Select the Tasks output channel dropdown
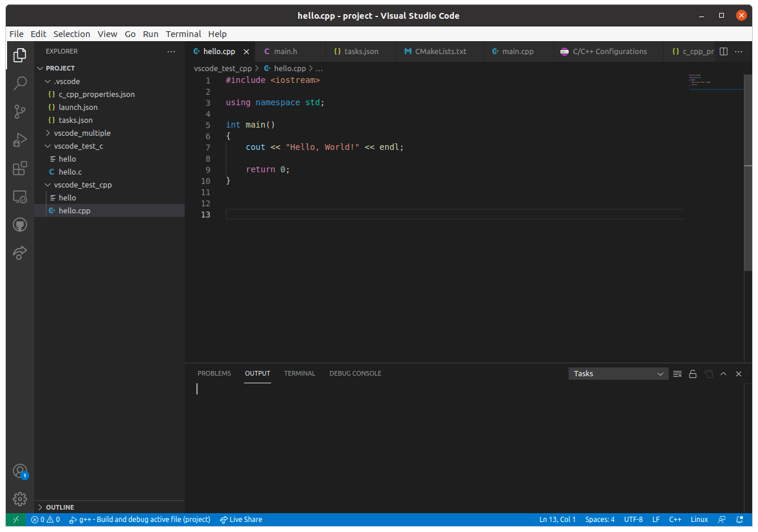This screenshot has height=532, width=758. click(x=618, y=374)
